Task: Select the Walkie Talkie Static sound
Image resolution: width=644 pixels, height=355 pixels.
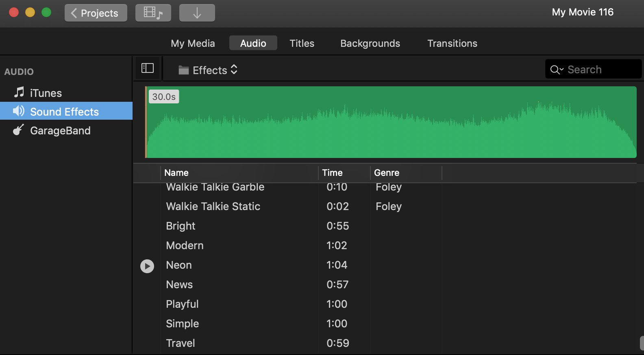Action: coord(213,206)
